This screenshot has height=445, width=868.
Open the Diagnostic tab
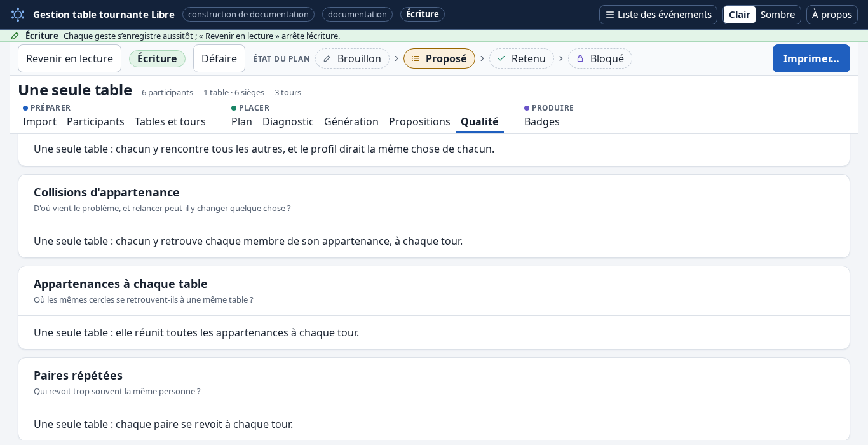click(288, 121)
